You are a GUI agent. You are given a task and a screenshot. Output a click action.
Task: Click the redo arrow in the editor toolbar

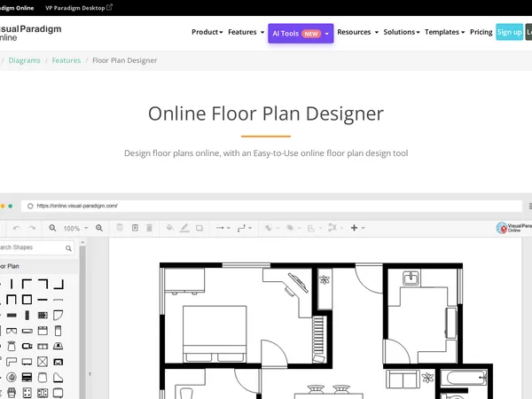click(32, 228)
